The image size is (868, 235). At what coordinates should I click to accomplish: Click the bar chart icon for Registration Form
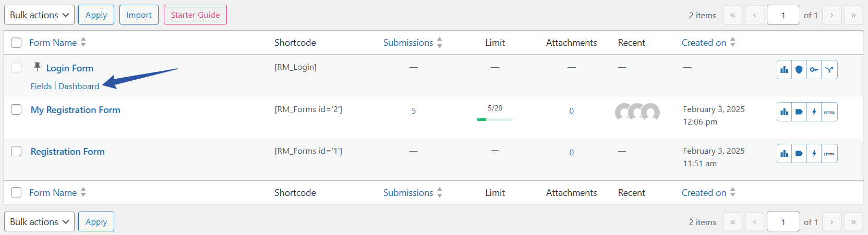[784, 154]
